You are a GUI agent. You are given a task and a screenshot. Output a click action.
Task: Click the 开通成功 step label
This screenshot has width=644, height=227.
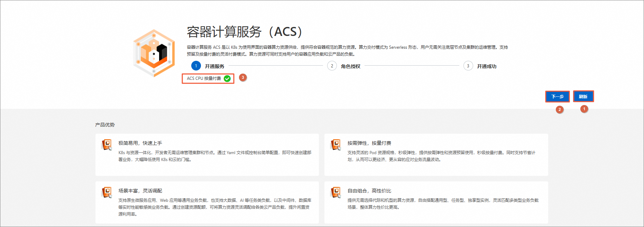pos(487,66)
